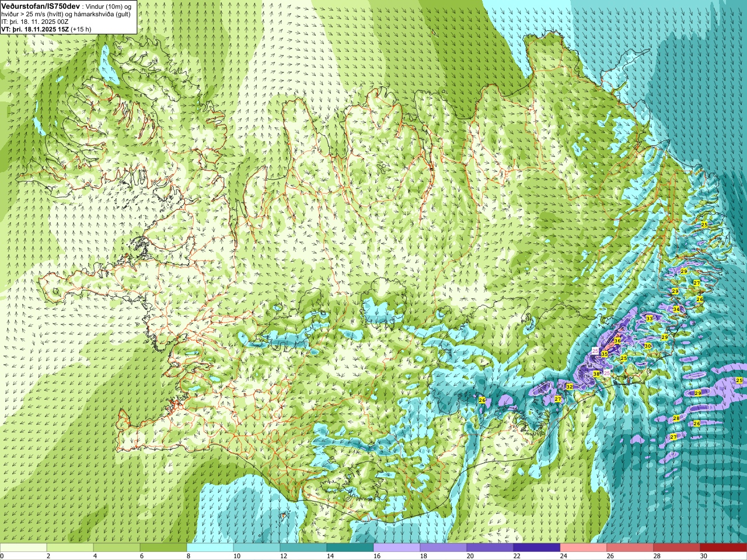The height and width of the screenshot is (560, 747).
Task: Select the 14–16 m/s dark teal legend swatch
Action: click(350, 548)
